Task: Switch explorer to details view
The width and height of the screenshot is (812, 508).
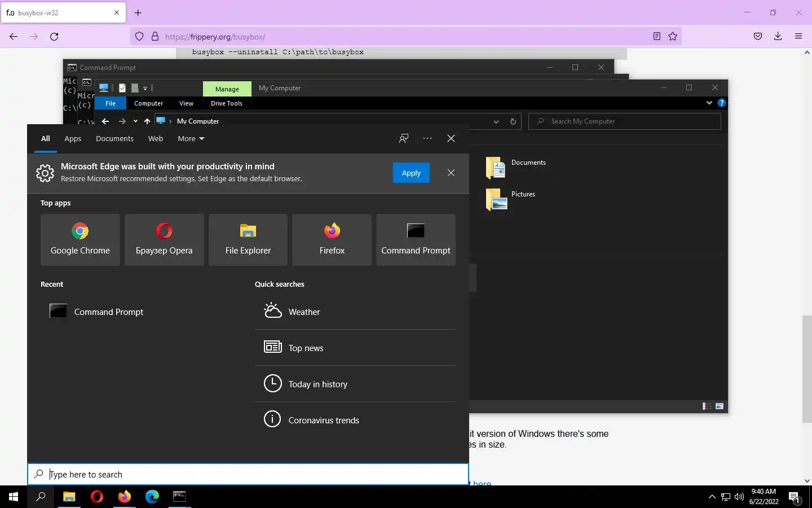Action: pos(707,406)
